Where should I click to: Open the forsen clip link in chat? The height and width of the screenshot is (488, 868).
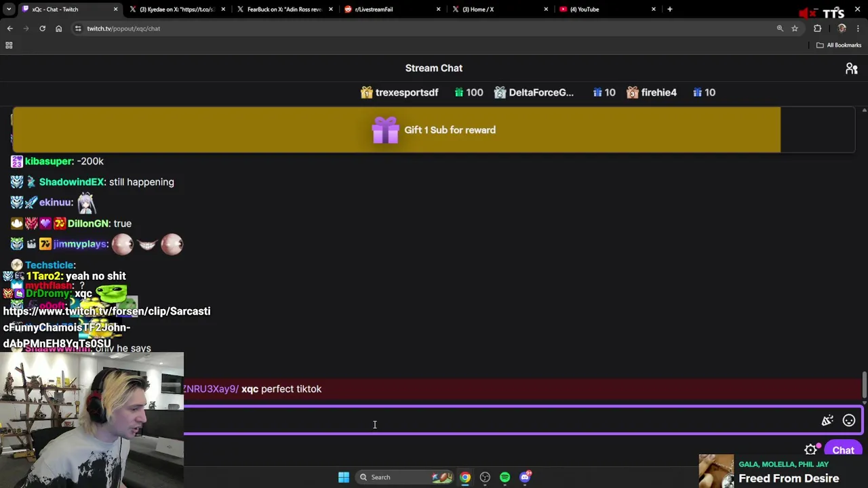106,327
